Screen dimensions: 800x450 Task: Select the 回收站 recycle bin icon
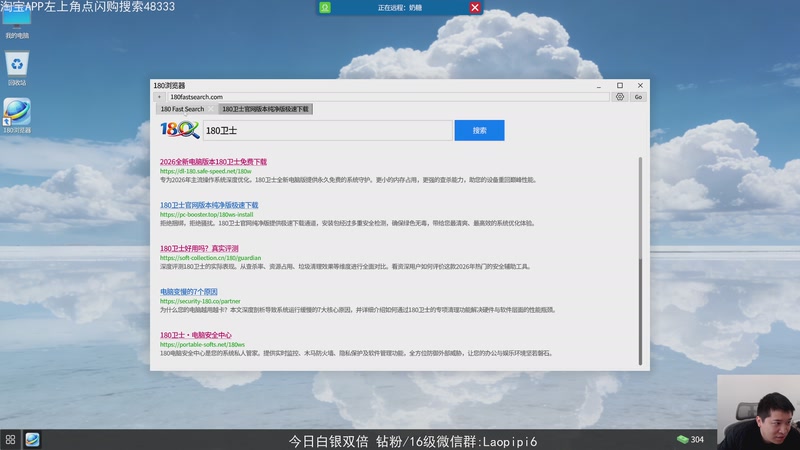coord(17,68)
